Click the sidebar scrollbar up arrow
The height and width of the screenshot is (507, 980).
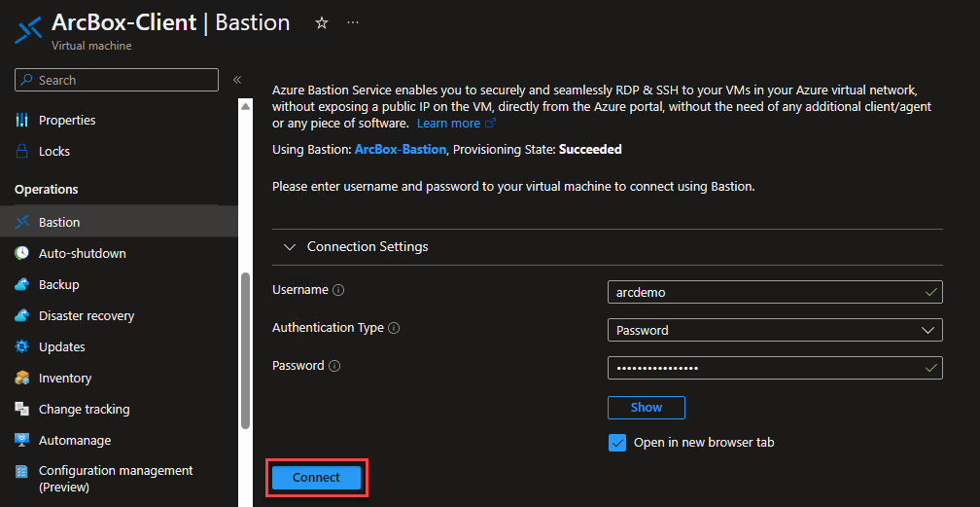click(246, 106)
